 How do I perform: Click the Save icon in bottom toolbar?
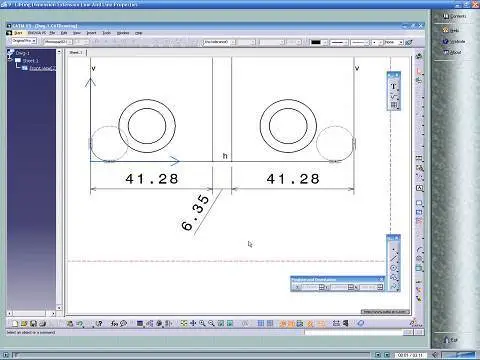[33, 323]
